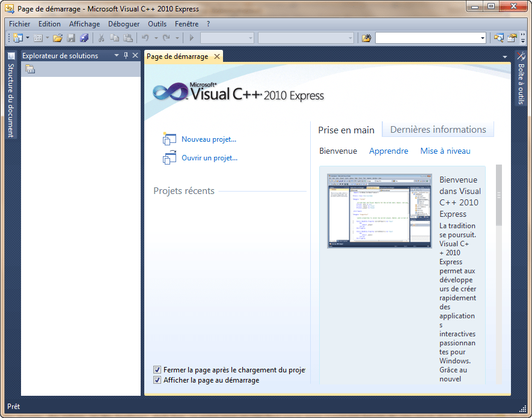The width and height of the screenshot is (532, 418).
Task: Click the Open File folder icon
Action: [x=58, y=38]
